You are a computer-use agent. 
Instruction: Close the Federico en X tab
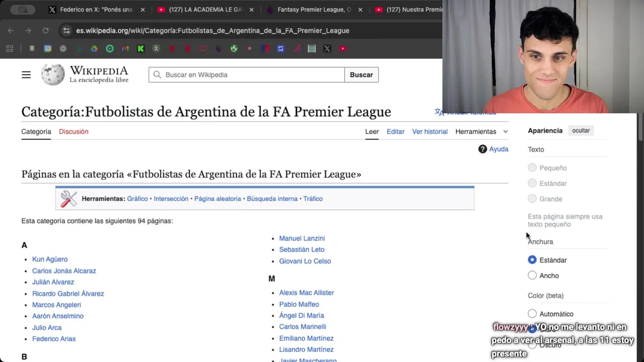142,10
